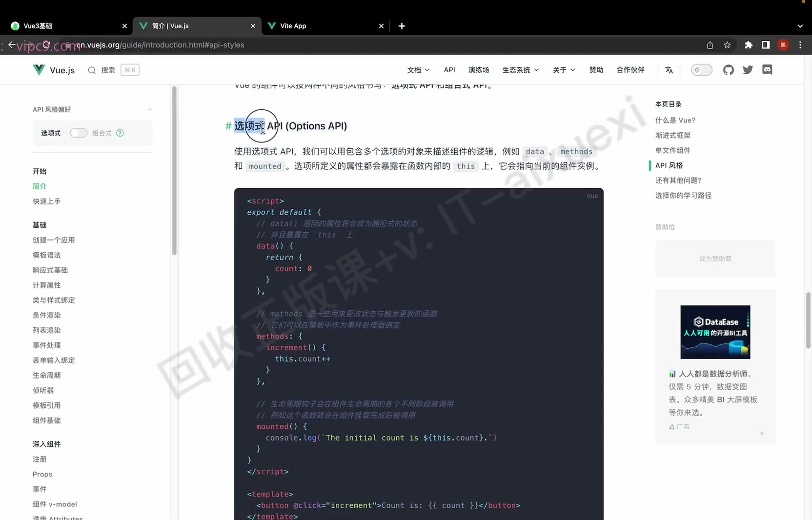Click the red profile avatar icon
This screenshot has width=812, height=520.
tap(783, 45)
